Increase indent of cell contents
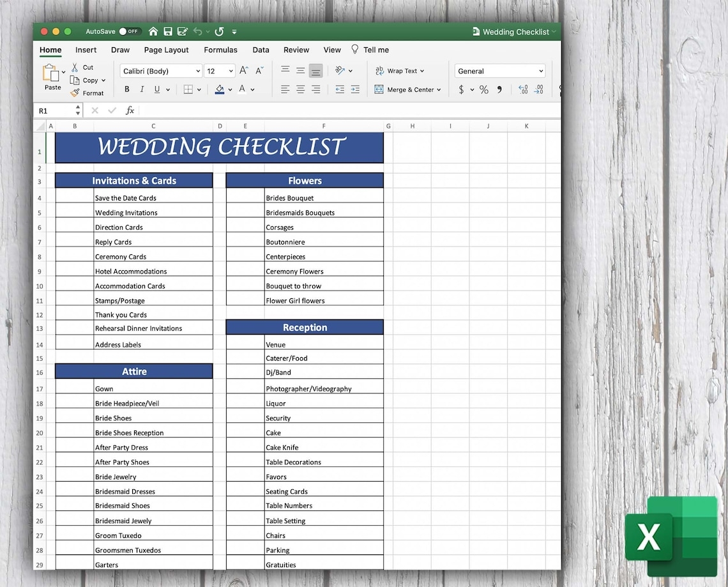 pos(355,89)
